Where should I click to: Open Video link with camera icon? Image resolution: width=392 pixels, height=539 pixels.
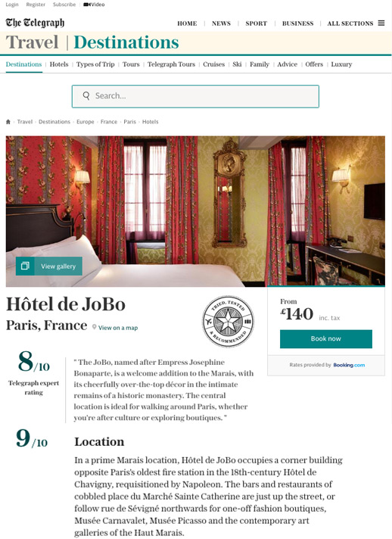pos(94,5)
